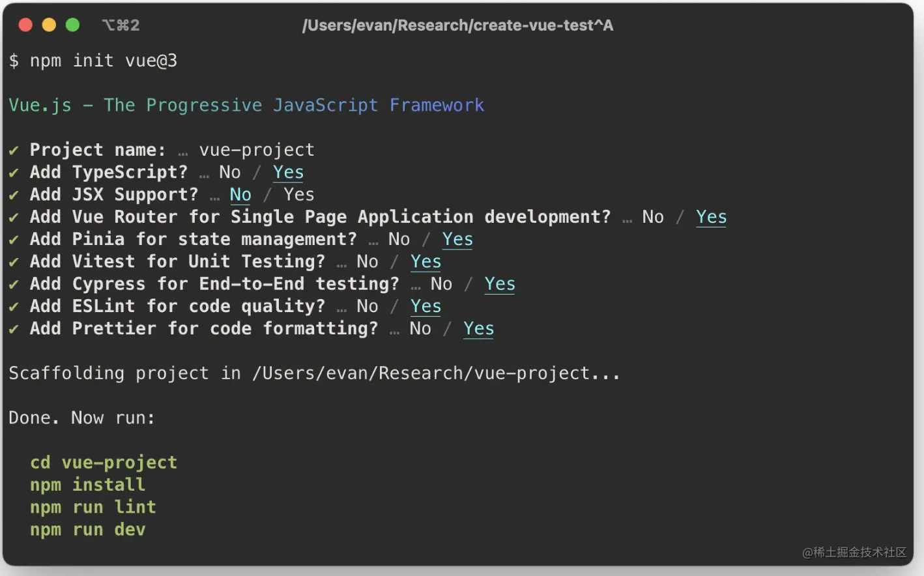Click the red close window button

click(25, 25)
